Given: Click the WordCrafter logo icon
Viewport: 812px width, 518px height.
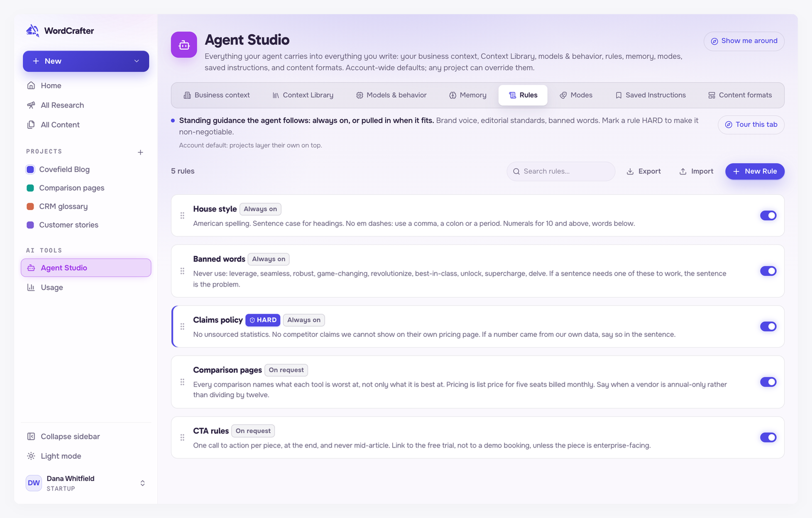Looking at the screenshot, I should pyautogui.click(x=32, y=30).
